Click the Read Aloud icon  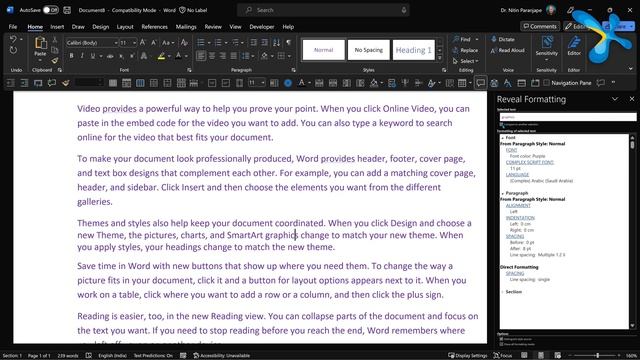pos(493,50)
